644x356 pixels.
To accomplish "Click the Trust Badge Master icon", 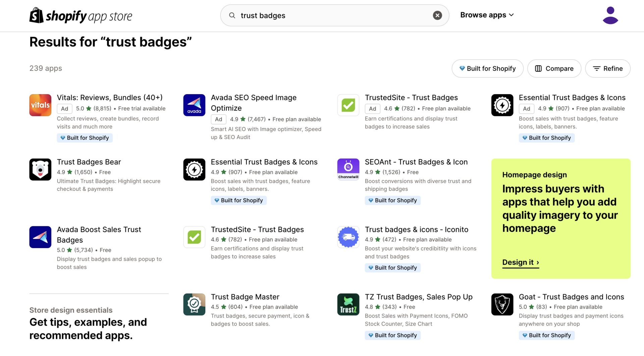I will pos(194,304).
